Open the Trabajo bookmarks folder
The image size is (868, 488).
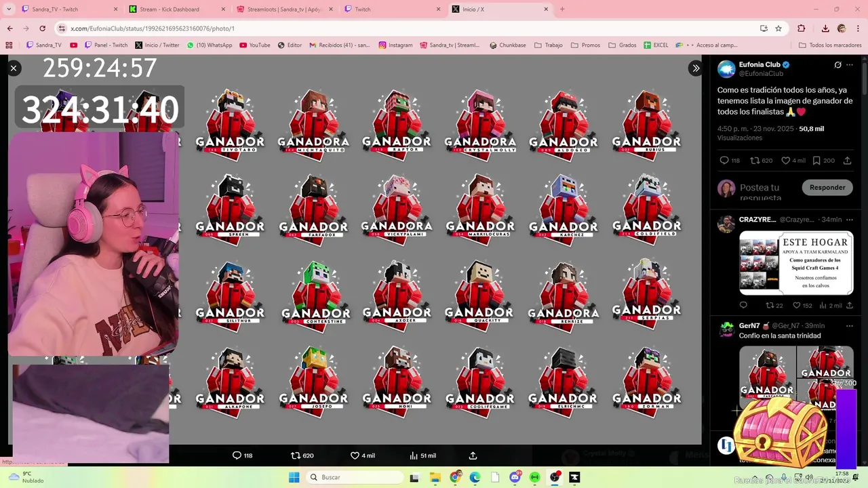pyautogui.click(x=549, y=45)
